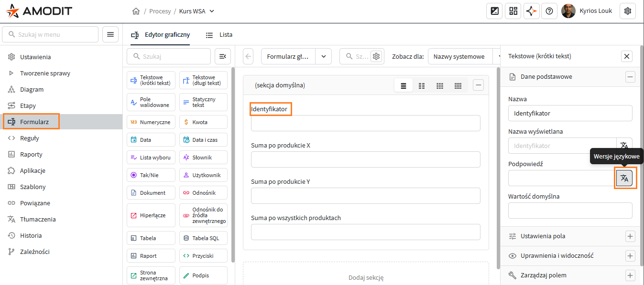Click the search settings gear icon
This screenshot has height=285, width=644.
376,56
